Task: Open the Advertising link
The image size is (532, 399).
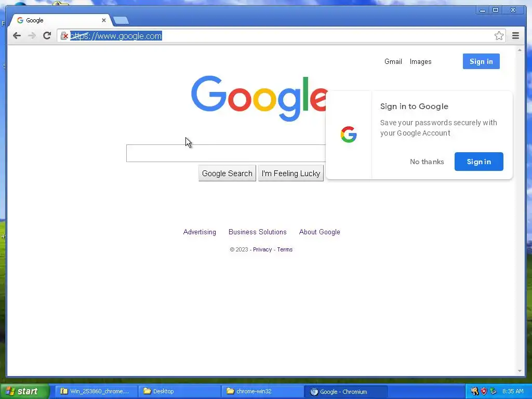Action: point(199,232)
